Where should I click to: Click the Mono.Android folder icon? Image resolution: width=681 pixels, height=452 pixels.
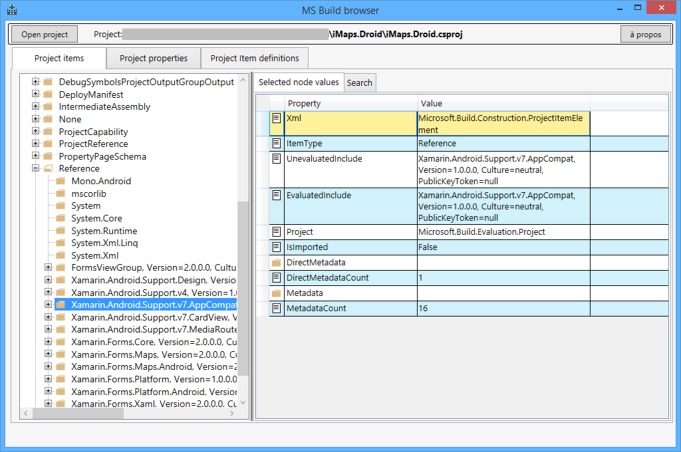click(x=61, y=181)
